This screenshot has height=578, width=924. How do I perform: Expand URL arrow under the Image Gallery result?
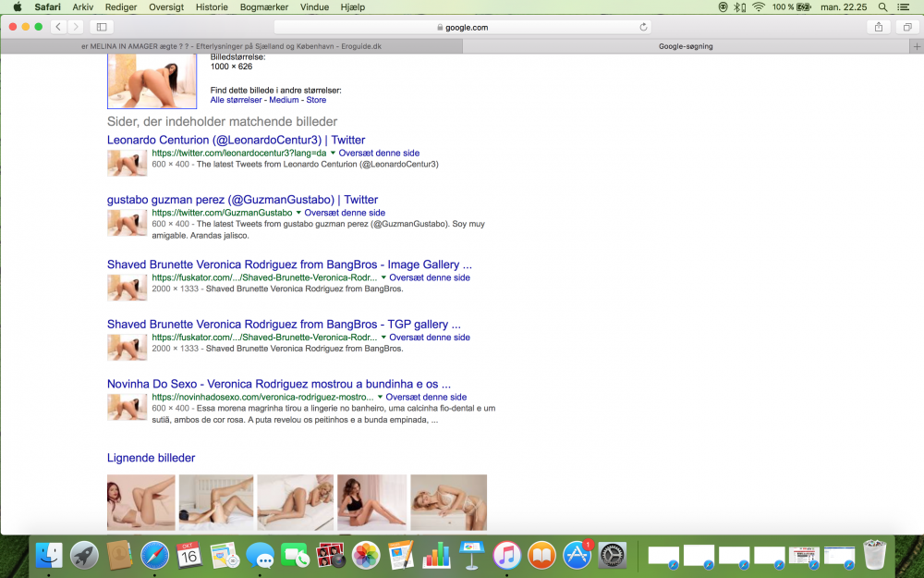point(383,277)
